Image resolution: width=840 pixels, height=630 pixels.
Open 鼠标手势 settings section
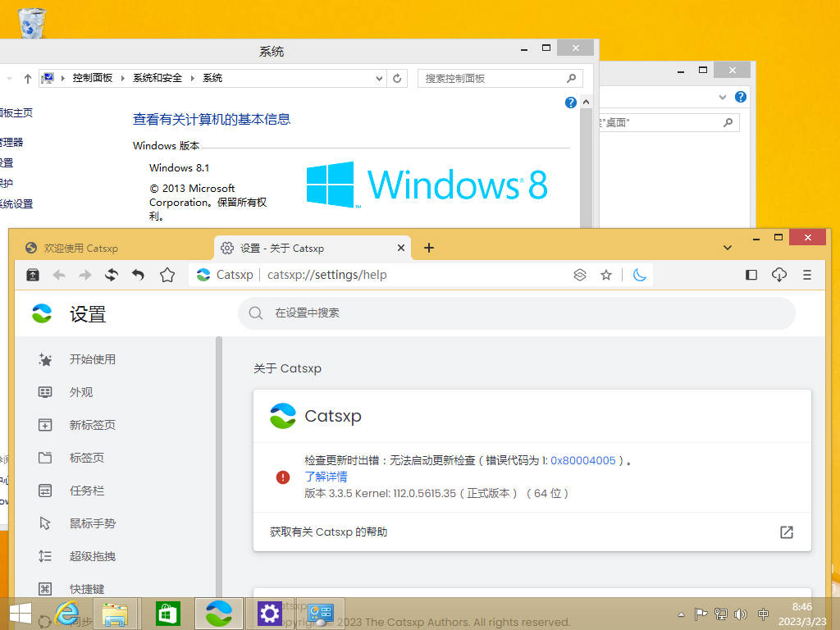92,523
